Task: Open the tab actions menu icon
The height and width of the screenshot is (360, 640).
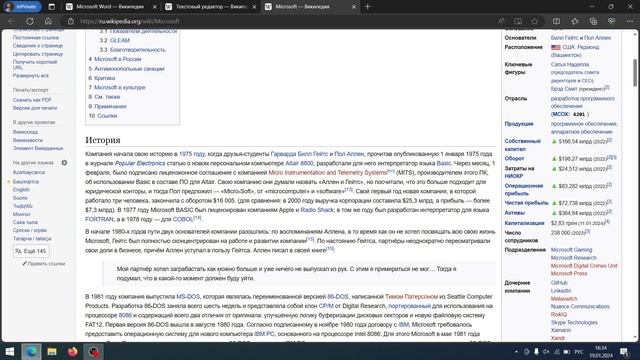Action: (51, 7)
